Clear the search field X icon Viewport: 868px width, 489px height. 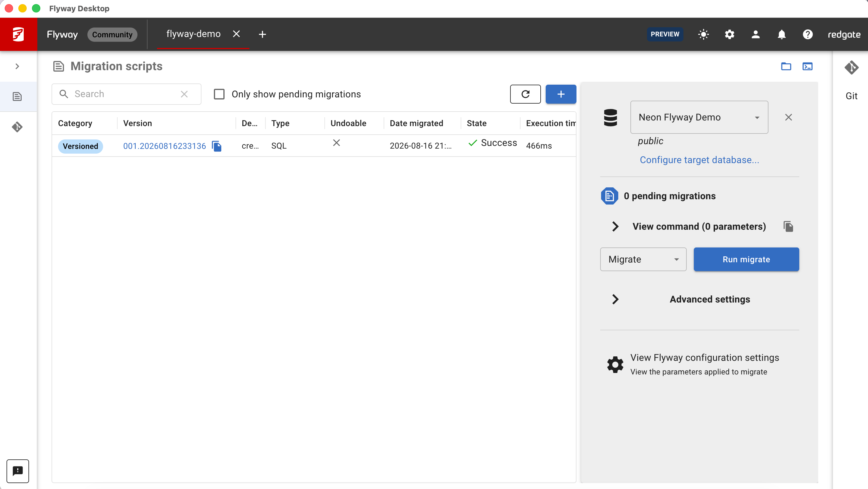(184, 94)
